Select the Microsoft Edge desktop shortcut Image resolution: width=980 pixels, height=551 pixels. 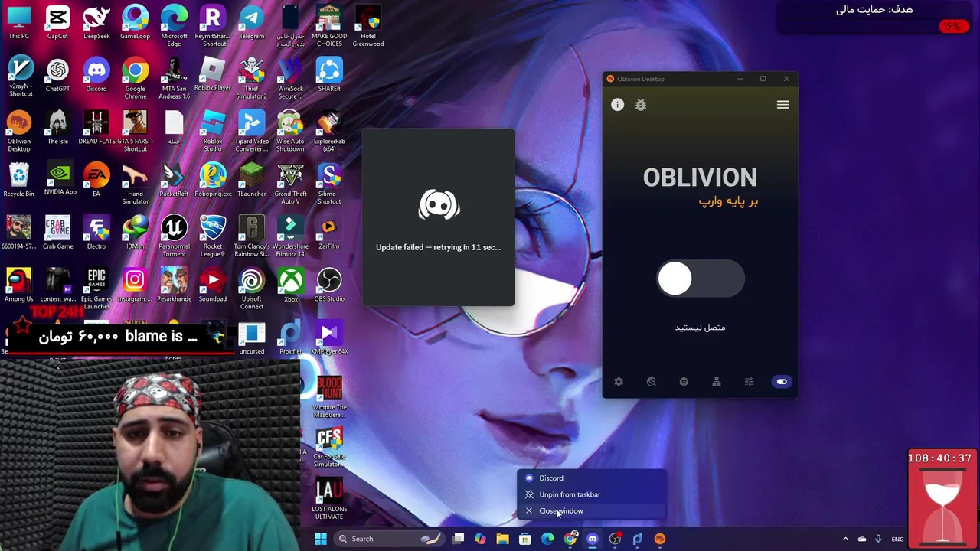(174, 26)
